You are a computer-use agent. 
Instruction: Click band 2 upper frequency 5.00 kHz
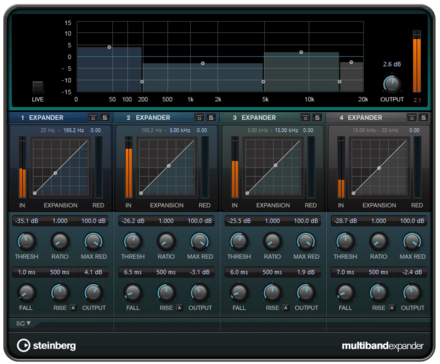pyautogui.click(x=180, y=130)
